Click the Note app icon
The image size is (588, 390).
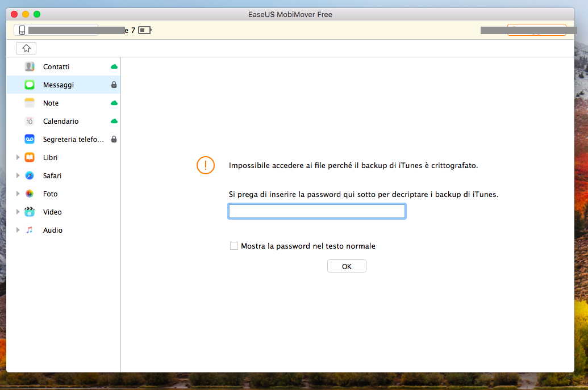[x=30, y=103]
